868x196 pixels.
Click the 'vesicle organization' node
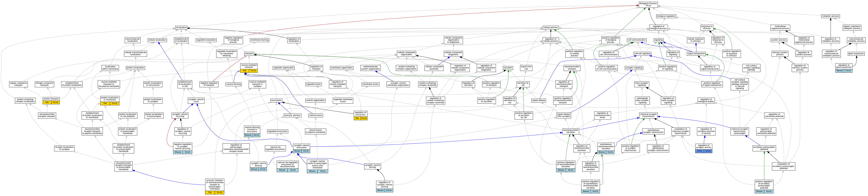point(315,100)
